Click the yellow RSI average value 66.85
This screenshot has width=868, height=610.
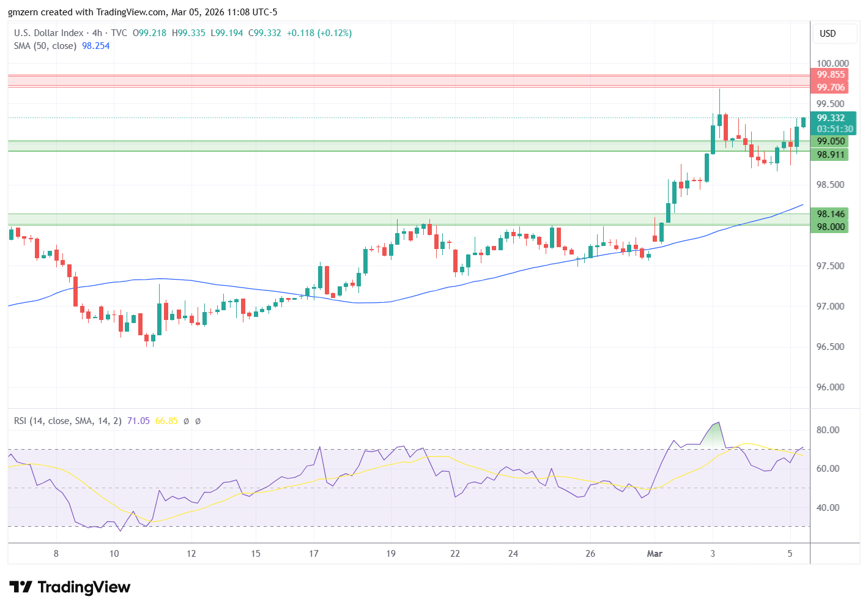point(166,421)
